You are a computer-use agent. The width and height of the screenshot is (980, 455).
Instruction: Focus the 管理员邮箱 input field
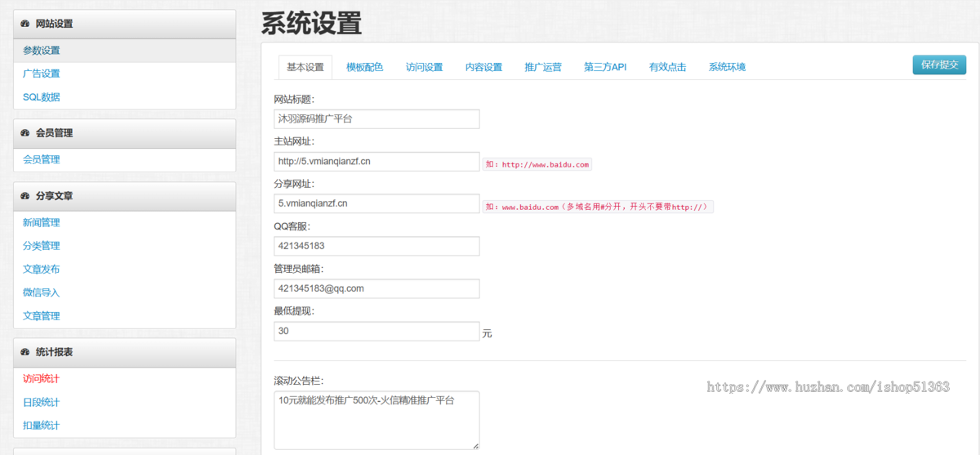(x=376, y=288)
